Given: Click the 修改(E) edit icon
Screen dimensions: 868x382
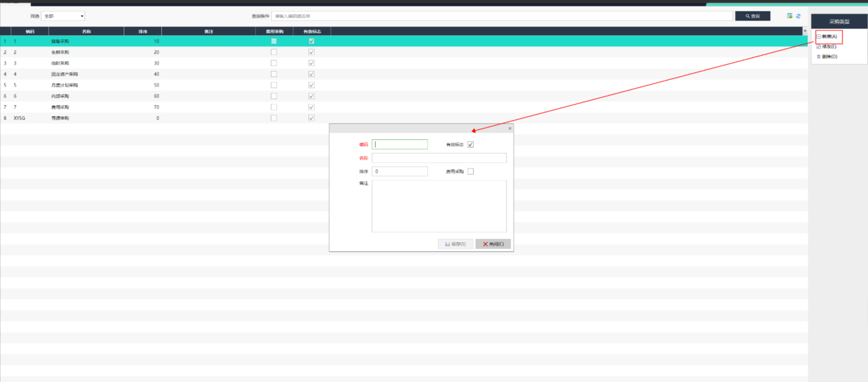Looking at the screenshot, I should (819, 47).
